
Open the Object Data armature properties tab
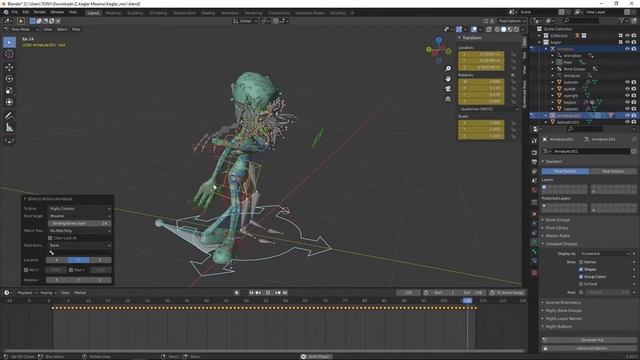coord(534,242)
